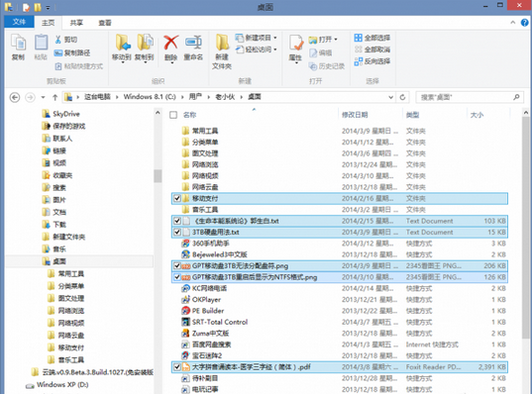Click 全部选择 (Select all)
This screenshot has width=532, height=394.
372,38
